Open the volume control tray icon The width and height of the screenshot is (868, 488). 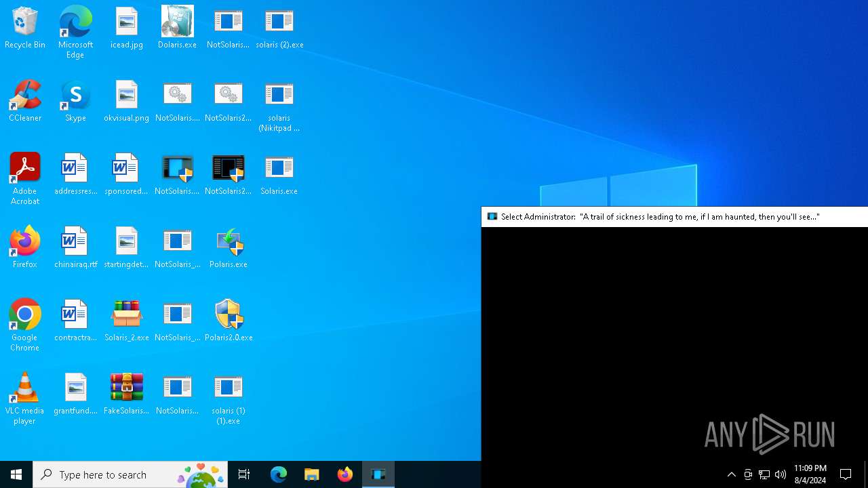[x=781, y=474]
